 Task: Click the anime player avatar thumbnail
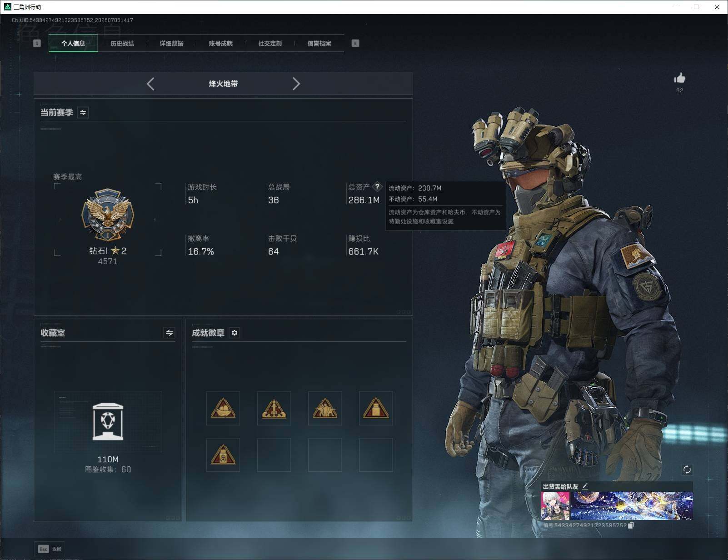(x=555, y=505)
